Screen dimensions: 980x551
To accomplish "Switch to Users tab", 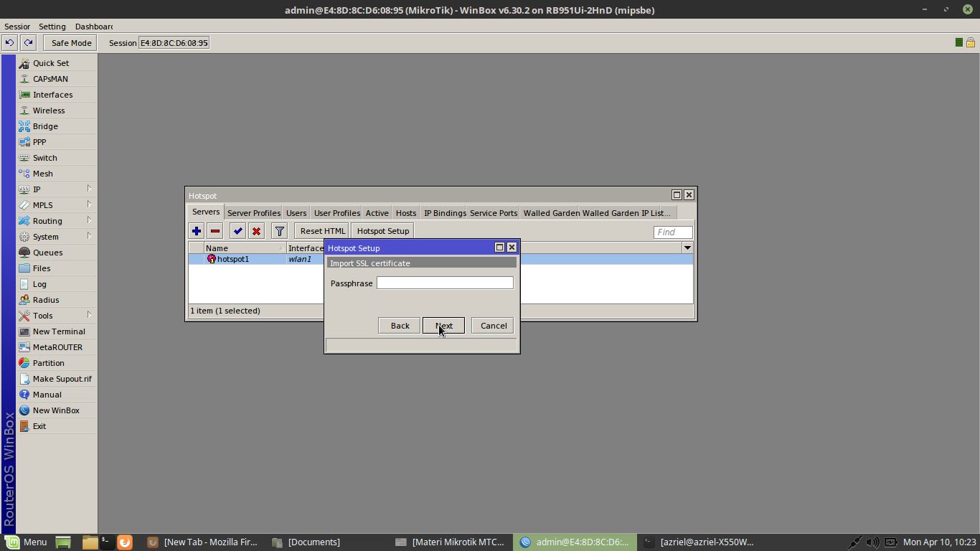I will coord(296,213).
